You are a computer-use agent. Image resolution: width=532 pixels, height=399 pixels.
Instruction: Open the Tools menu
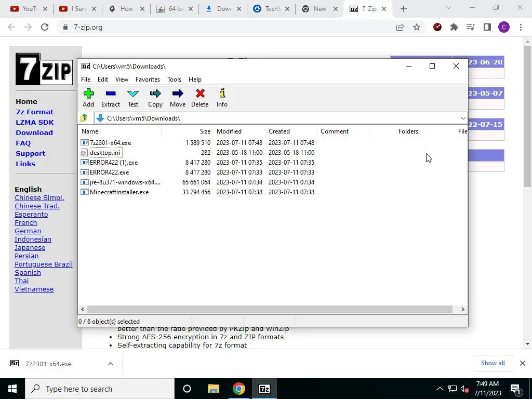point(174,79)
